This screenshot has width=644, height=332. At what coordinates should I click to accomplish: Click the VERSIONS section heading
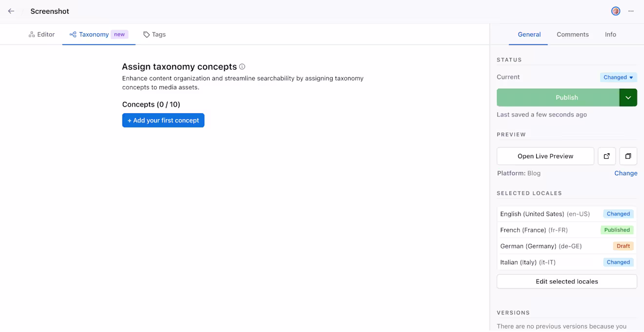(513, 312)
